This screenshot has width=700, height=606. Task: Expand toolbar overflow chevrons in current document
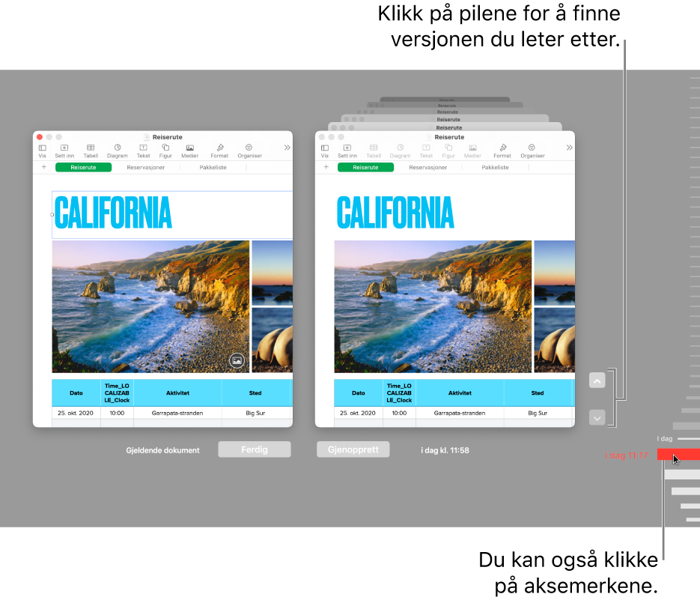click(287, 148)
